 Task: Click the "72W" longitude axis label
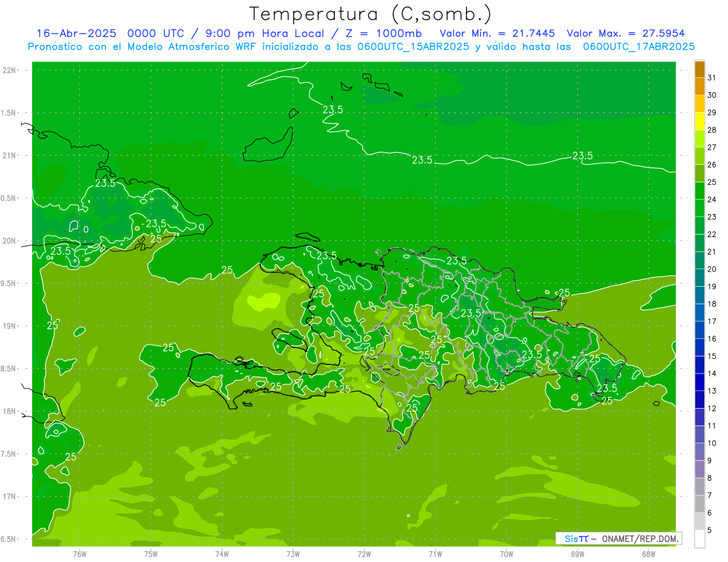(x=365, y=554)
